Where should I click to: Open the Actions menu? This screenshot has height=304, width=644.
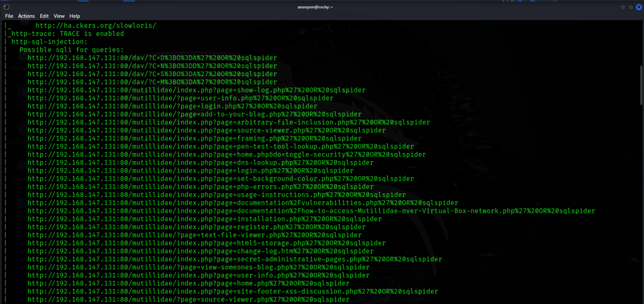pyautogui.click(x=26, y=16)
